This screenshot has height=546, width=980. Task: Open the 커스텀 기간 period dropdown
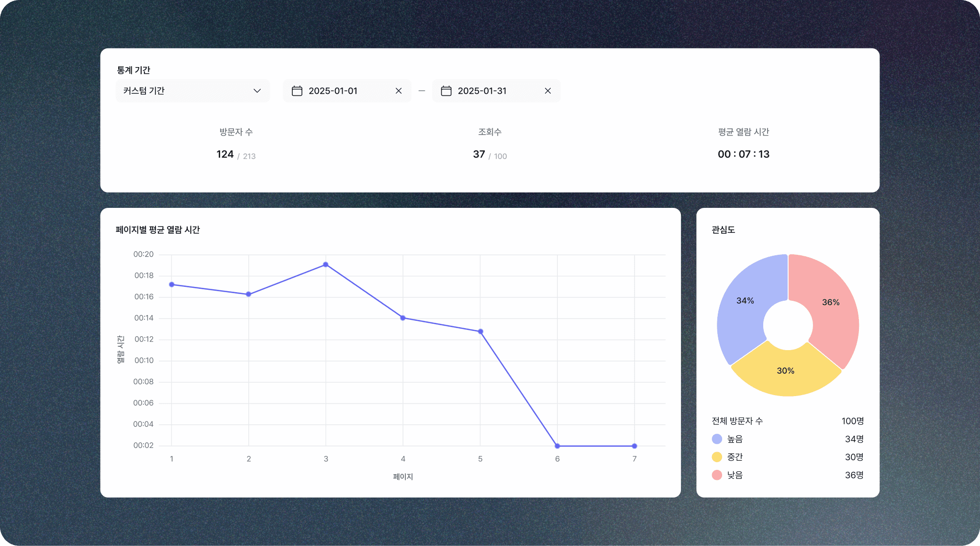[x=193, y=91]
